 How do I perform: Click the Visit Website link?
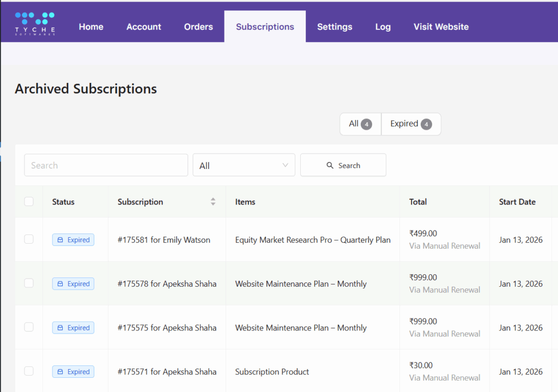[x=441, y=27]
